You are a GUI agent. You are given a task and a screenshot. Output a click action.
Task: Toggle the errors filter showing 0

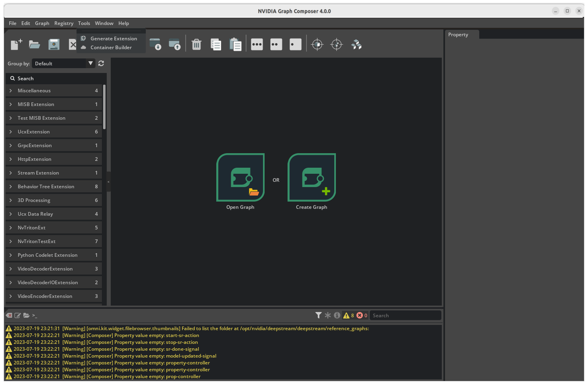coord(362,315)
